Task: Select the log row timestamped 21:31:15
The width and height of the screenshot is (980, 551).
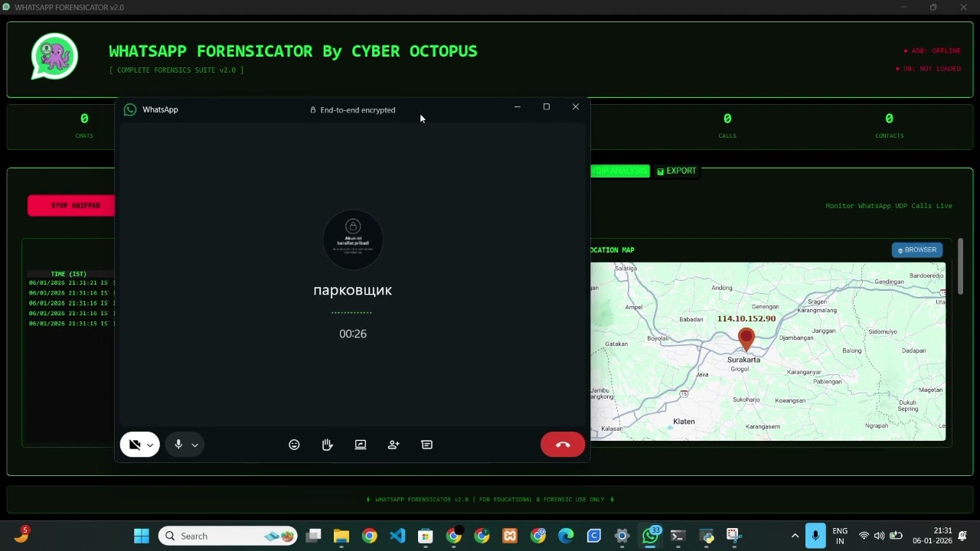Action: point(71,324)
